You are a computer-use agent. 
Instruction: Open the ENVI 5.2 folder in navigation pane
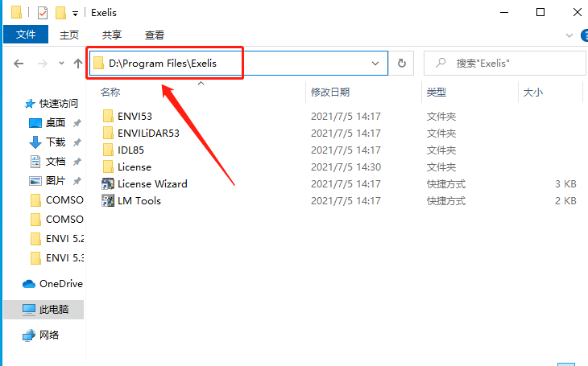(57, 239)
